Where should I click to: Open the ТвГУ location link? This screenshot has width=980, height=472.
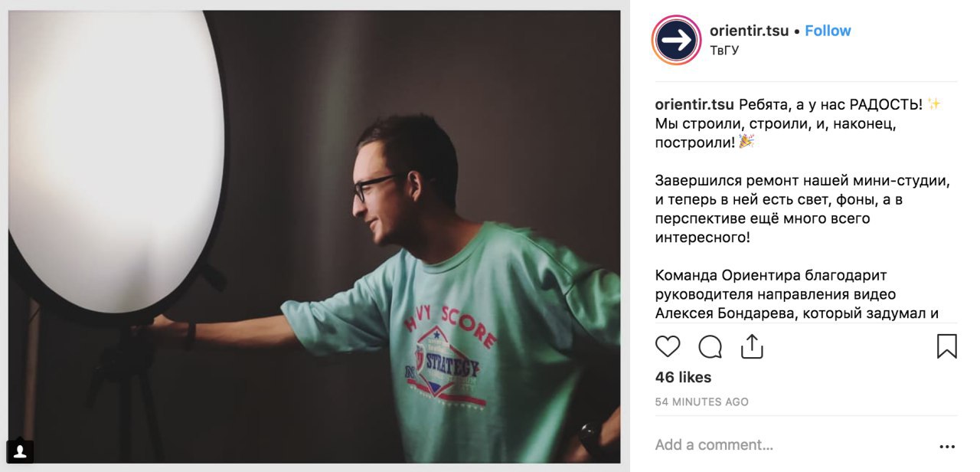point(724,51)
